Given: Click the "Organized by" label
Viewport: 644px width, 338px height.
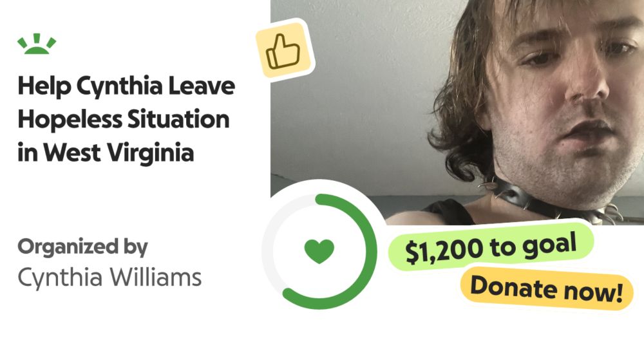Looking at the screenshot, I should 82,247.
